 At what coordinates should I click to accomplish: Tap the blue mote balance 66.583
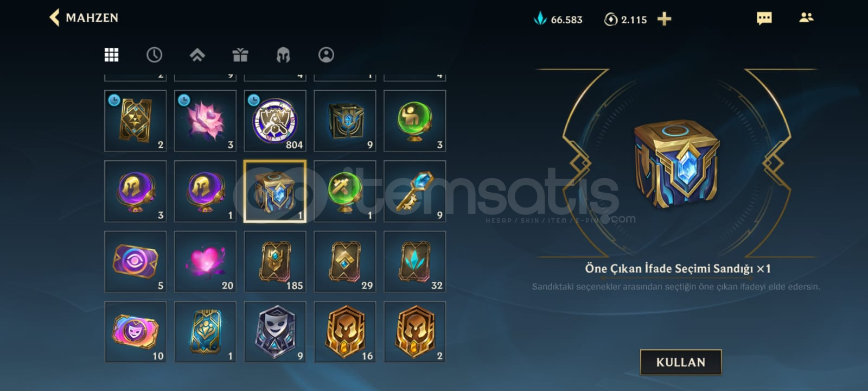[x=558, y=19]
